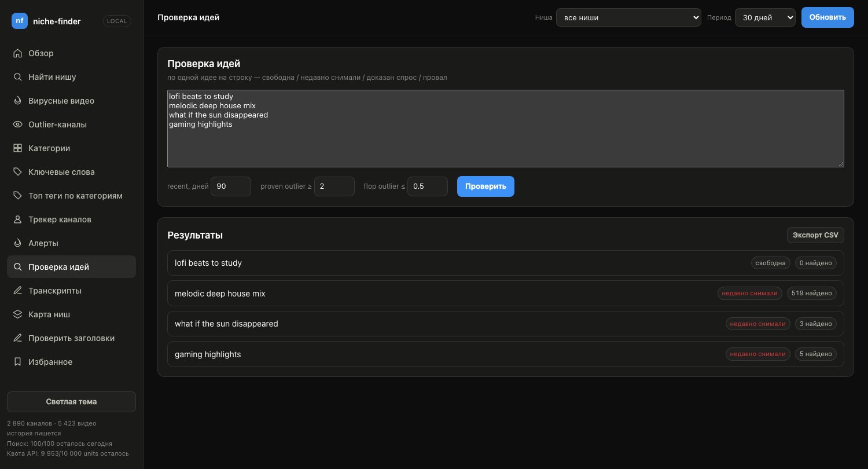Focus the flop outlier ≤ field
Viewport: 868px width, 469px height.
point(428,186)
